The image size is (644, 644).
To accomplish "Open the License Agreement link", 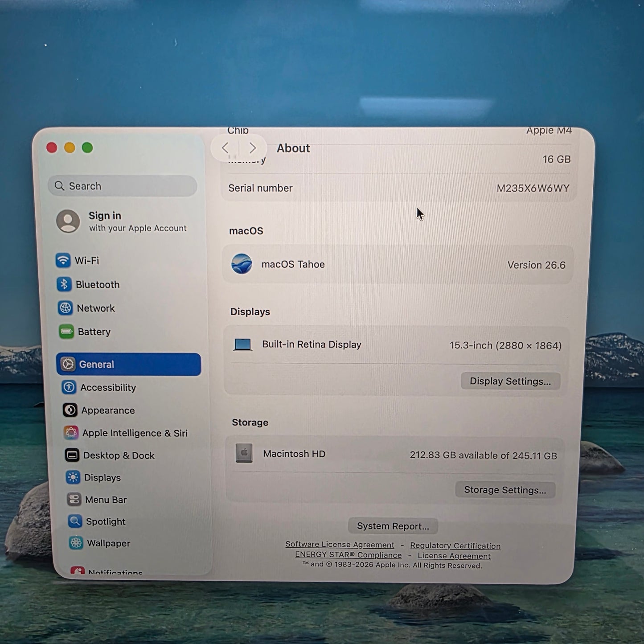I will pos(454,556).
